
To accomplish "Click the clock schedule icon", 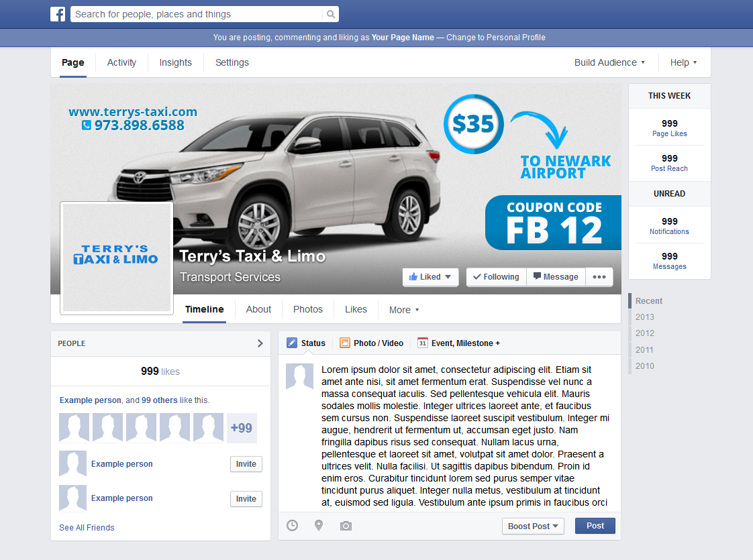I will (x=292, y=525).
